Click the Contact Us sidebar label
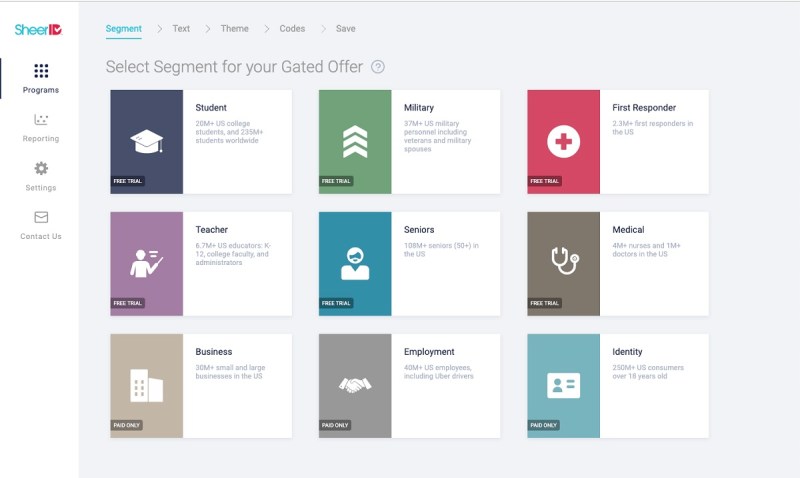 click(x=41, y=236)
